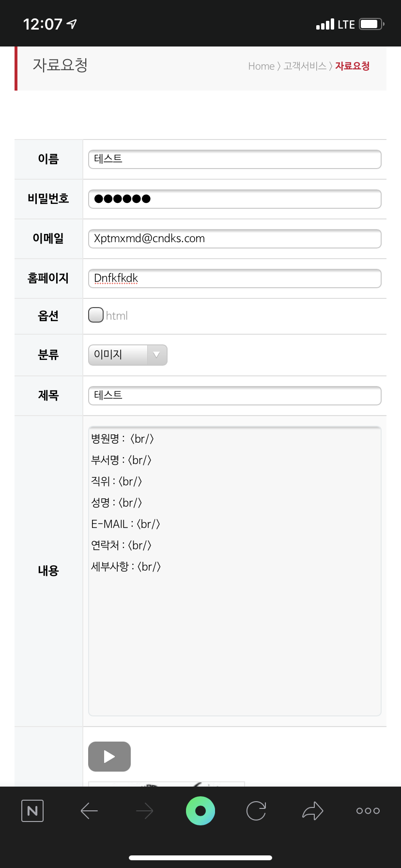Tap inside the 내용 text area
Image resolution: width=401 pixels, height=868 pixels.
coord(235,571)
